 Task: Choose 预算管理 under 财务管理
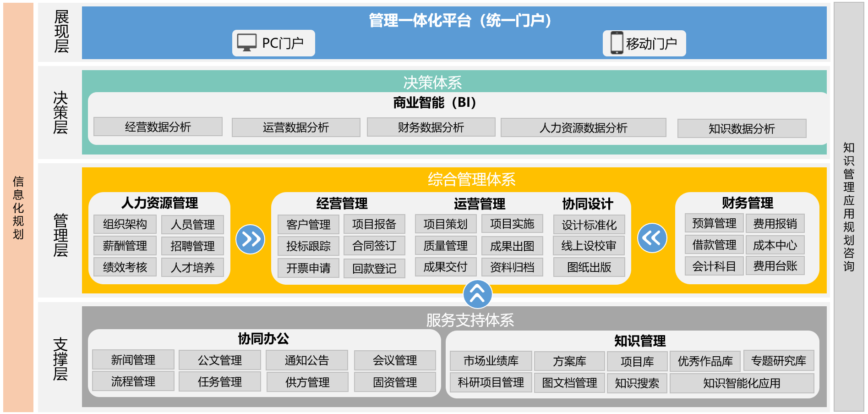pos(715,223)
